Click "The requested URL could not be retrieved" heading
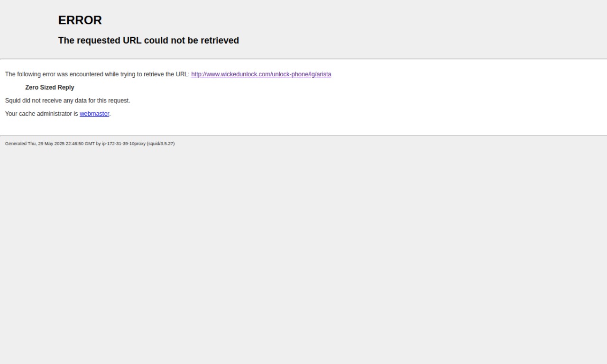The height and width of the screenshot is (364, 607). click(x=148, y=41)
